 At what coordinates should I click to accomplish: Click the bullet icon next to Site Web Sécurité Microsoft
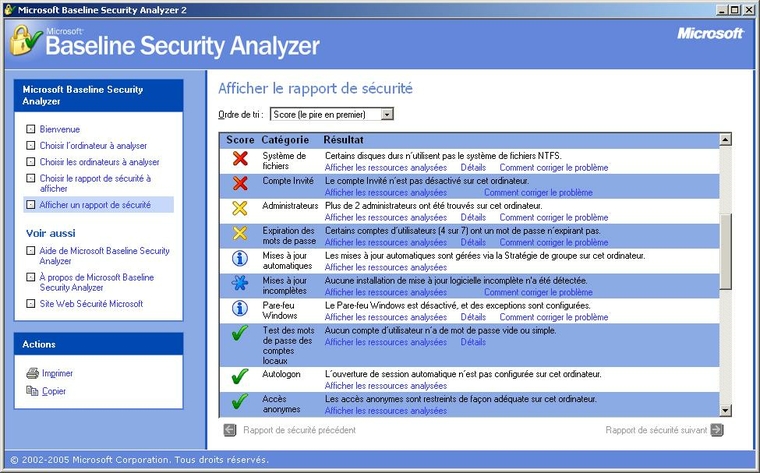click(31, 304)
